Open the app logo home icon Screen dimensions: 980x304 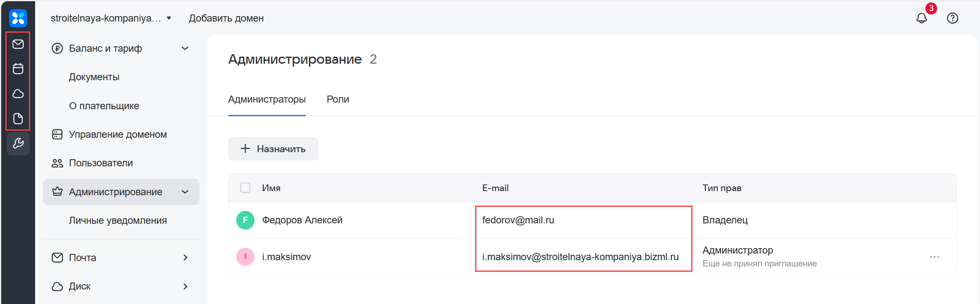(x=18, y=18)
